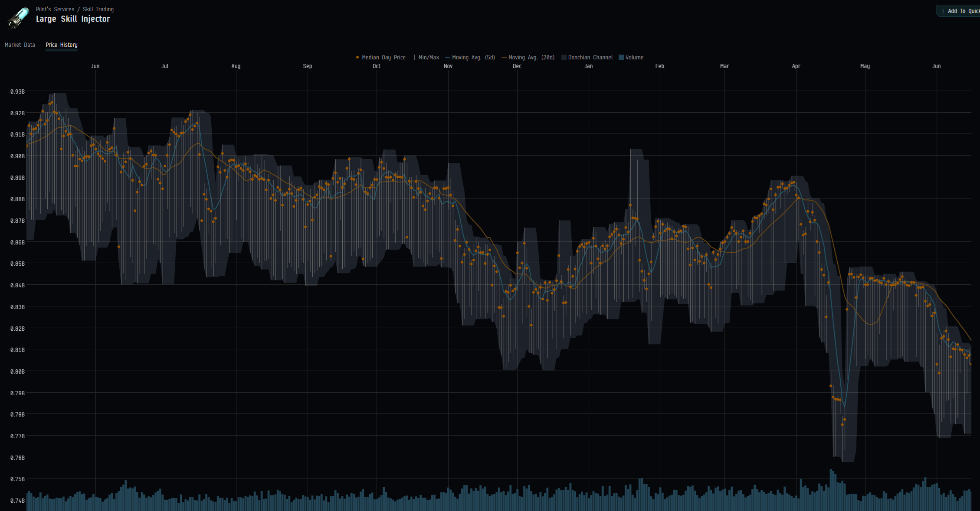Toggle the Median Day Price legend entry

tap(381, 57)
